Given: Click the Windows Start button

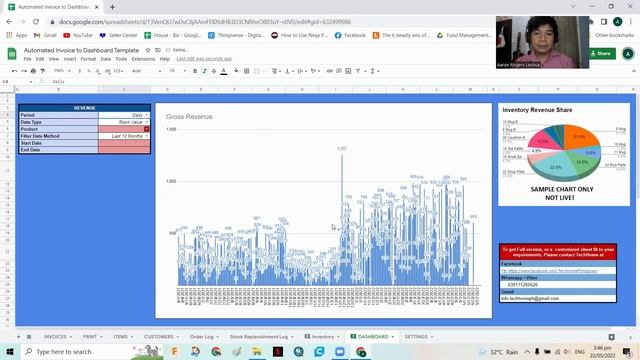Looking at the screenshot, I should [x=10, y=351].
